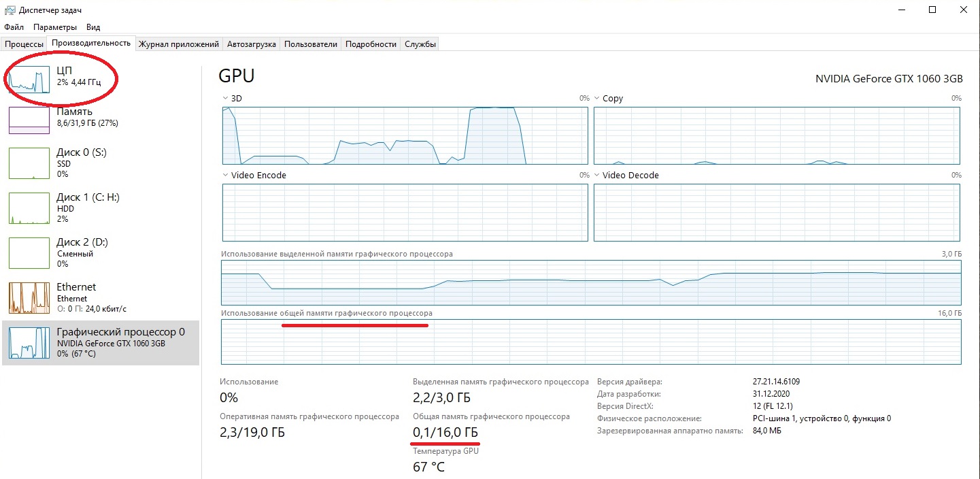980x479 pixels.
Task: Select the Графический процессор 0 graph thumbnail
Action: [x=29, y=343]
